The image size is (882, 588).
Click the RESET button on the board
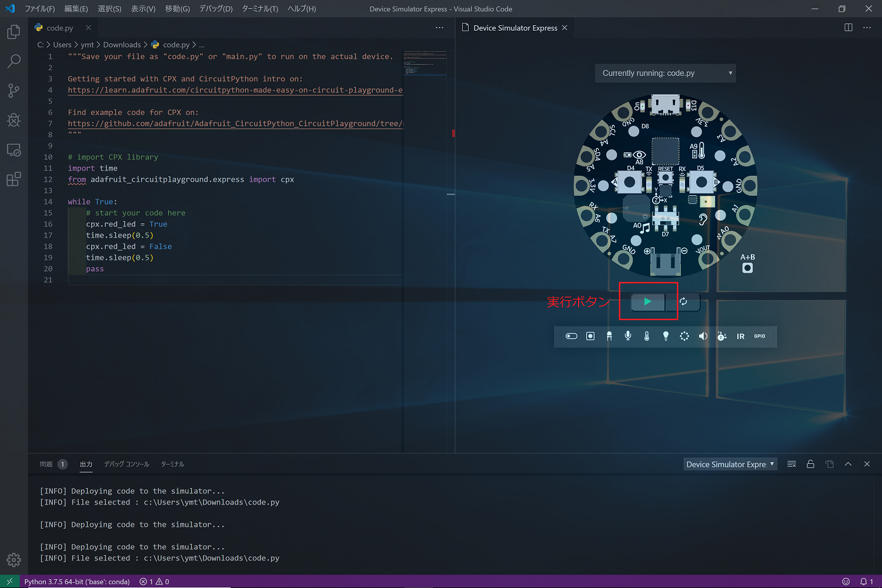pos(666,177)
